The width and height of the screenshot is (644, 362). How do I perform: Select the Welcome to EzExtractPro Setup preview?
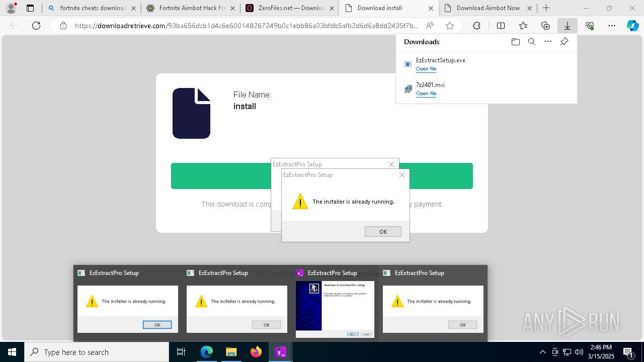(335, 303)
